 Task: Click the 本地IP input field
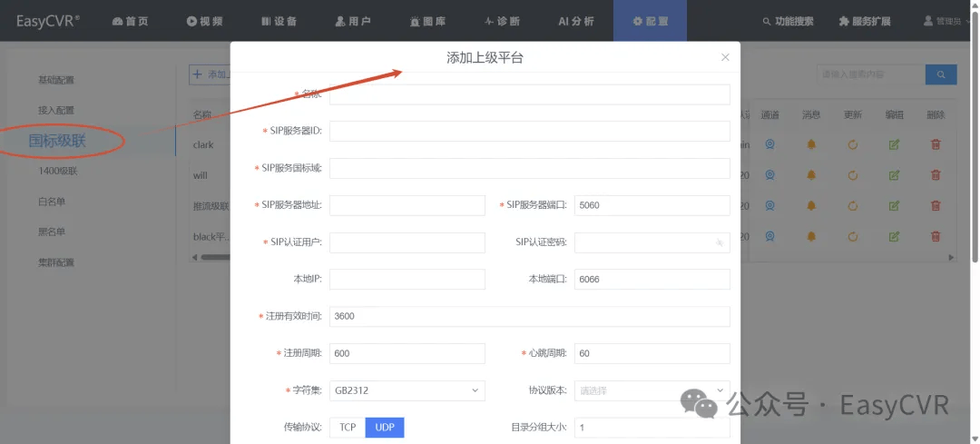[x=407, y=280]
